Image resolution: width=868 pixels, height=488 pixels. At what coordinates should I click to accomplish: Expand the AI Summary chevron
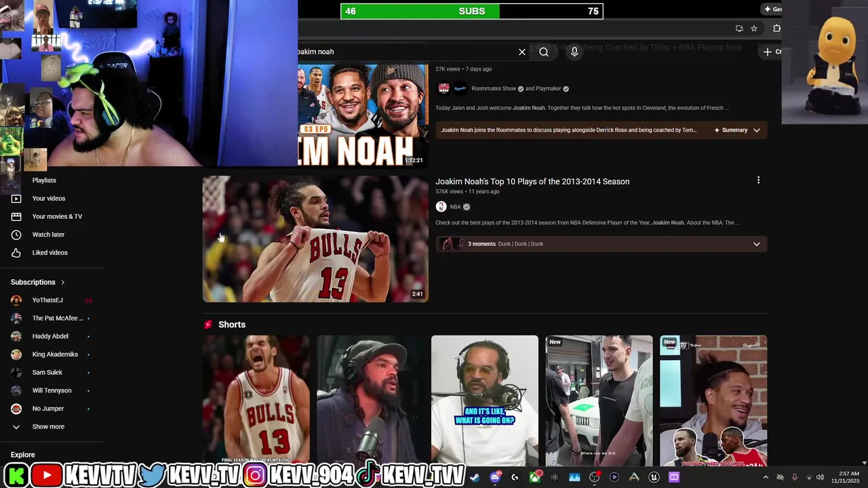click(757, 130)
